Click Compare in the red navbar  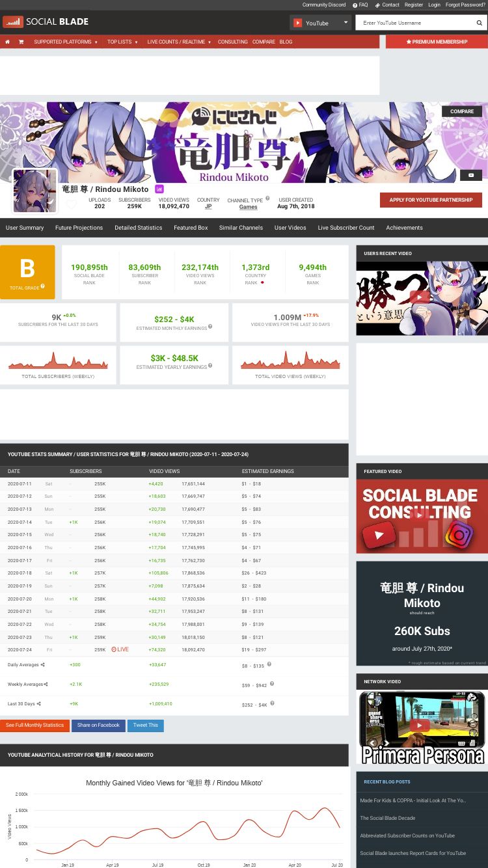[x=264, y=42]
